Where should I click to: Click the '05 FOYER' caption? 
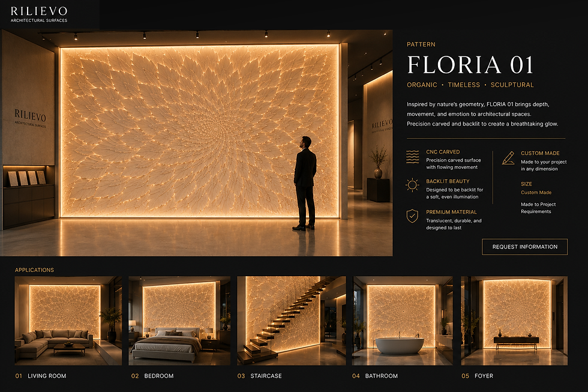pos(478,376)
